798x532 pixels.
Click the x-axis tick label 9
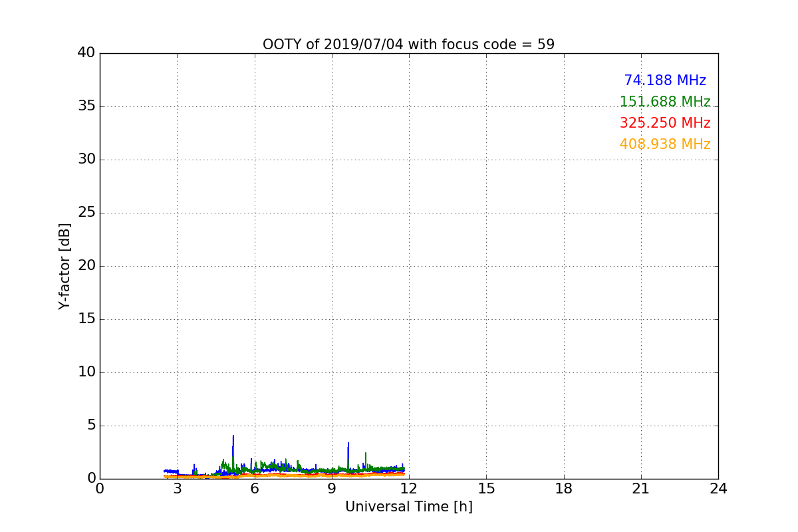[x=332, y=489]
